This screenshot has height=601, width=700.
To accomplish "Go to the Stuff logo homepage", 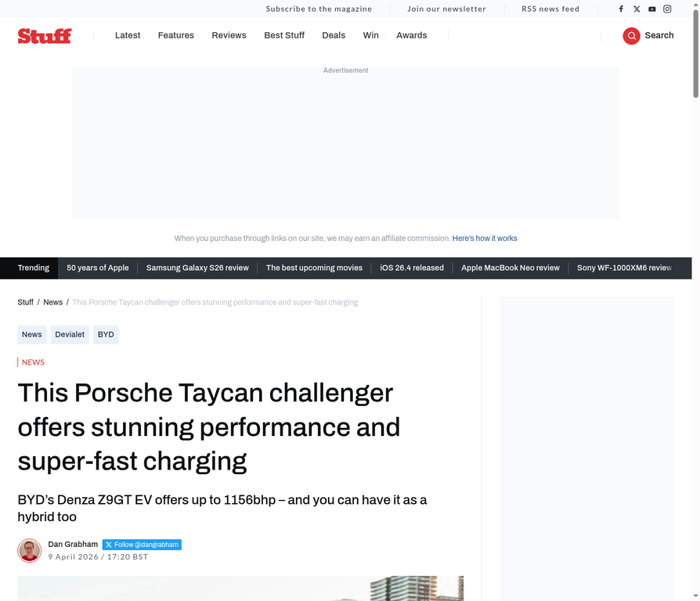I will click(45, 36).
